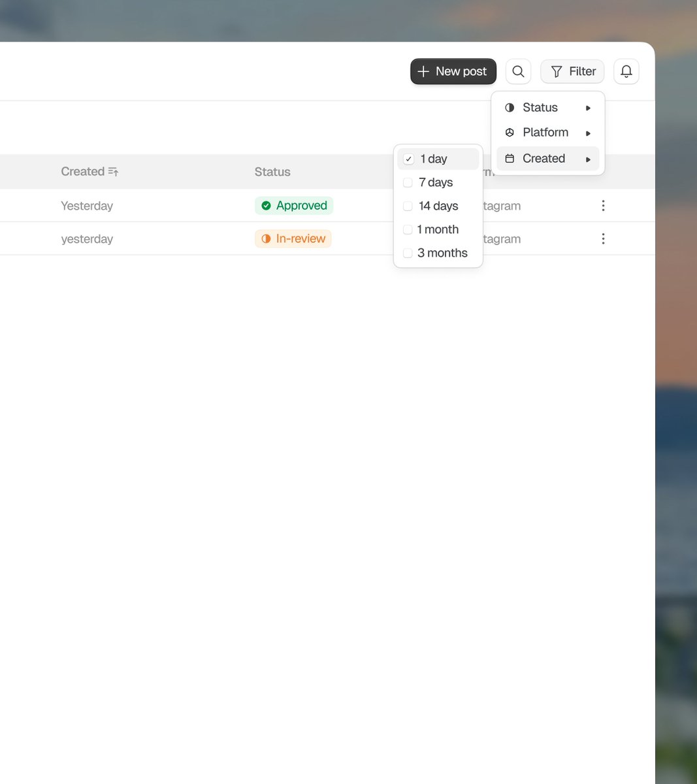Click the capitalized Yesterday date cell
The image size is (697, 784).
click(87, 206)
